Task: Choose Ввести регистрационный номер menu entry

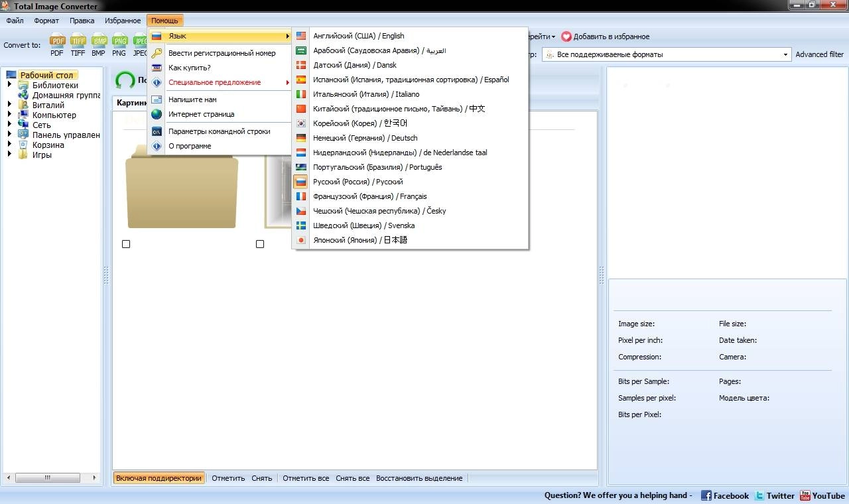Action: pos(222,53)
